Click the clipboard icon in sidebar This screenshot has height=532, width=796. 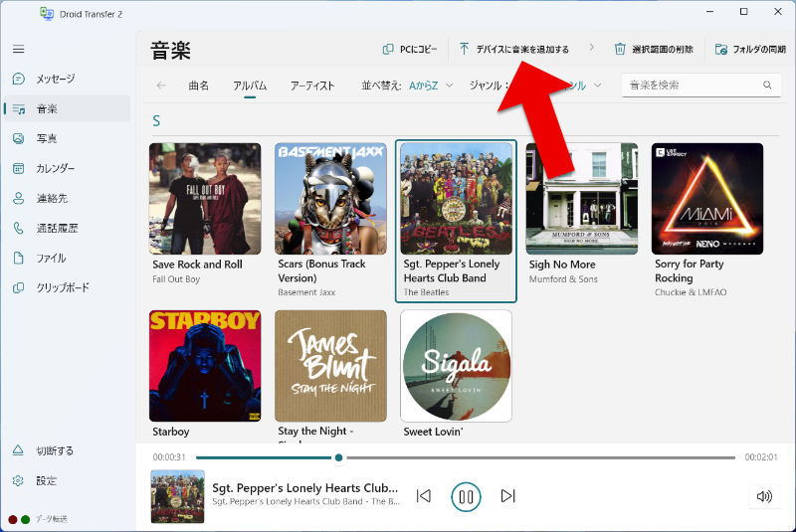click(18, 287)
